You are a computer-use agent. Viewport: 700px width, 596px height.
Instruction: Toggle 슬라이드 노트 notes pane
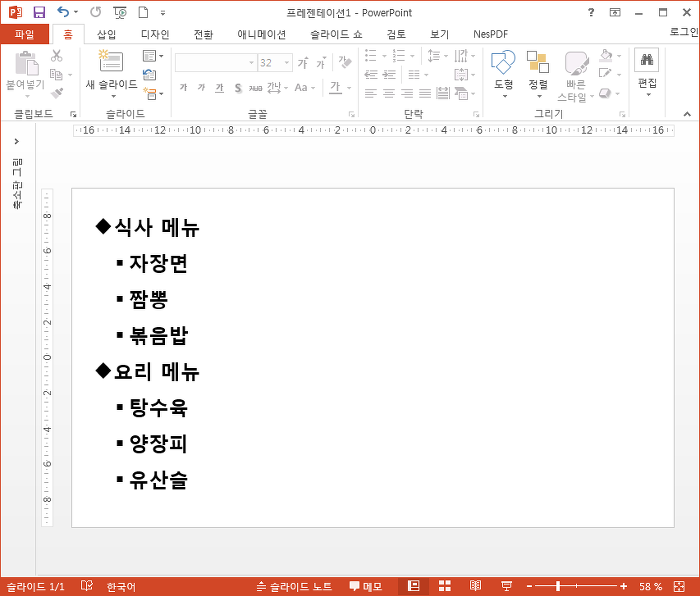pyautogui.click(x=295, y=586)
